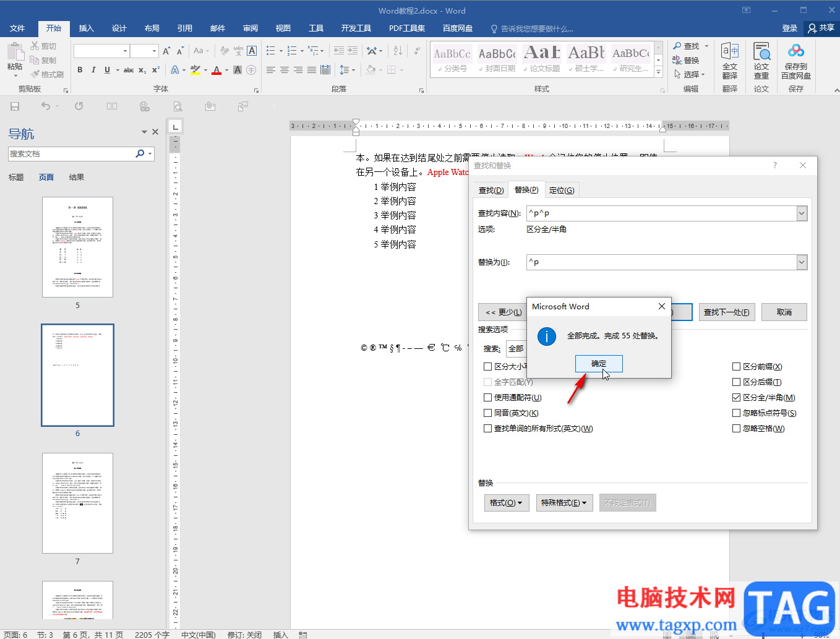Enable Find all word forms checkbox
The width and height of the screenshot is (840, 639).
(x=487, y=428)
